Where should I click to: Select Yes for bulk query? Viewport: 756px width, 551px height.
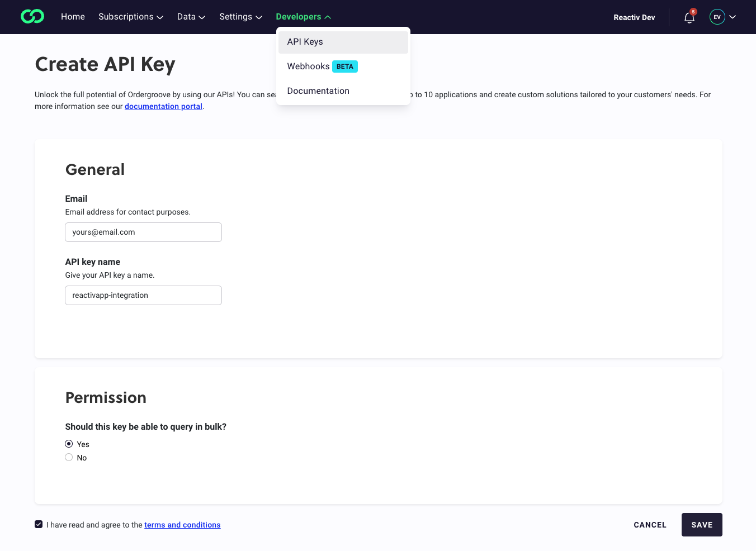click(69, 444)
